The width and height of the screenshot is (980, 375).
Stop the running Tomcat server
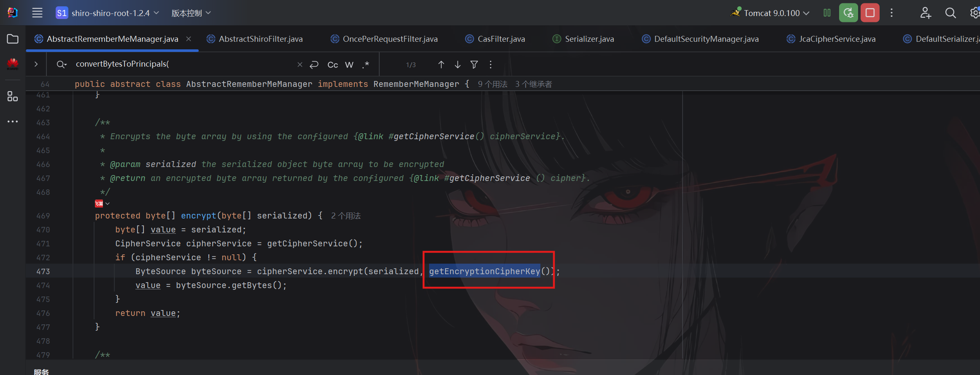tap(870, 13)
